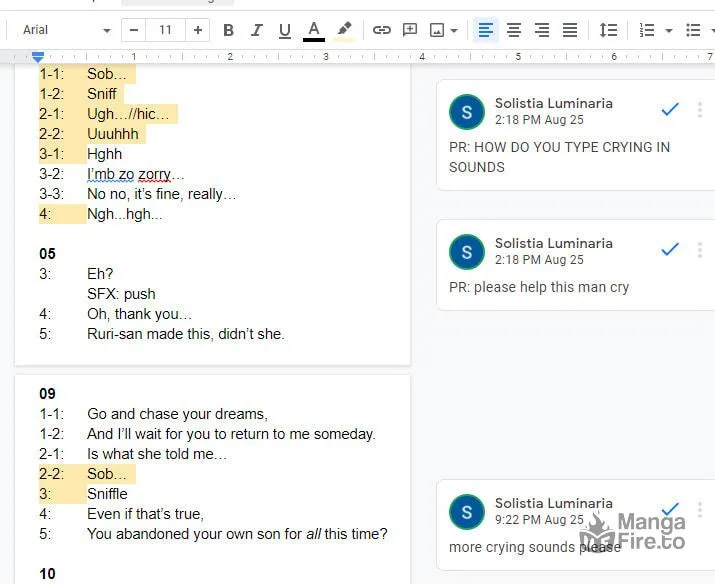Screen dimensions: 715x584
Task: Expand the insert image dropdown arrow
Action: pyautogui.click(x=454, y=31)
